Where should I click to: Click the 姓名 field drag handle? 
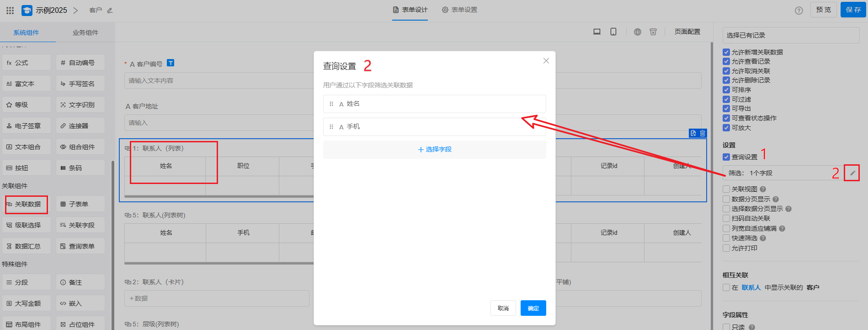(331, 104)
